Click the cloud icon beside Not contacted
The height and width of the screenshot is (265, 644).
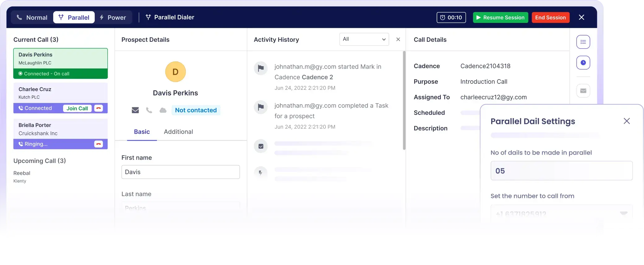[163, 110]
